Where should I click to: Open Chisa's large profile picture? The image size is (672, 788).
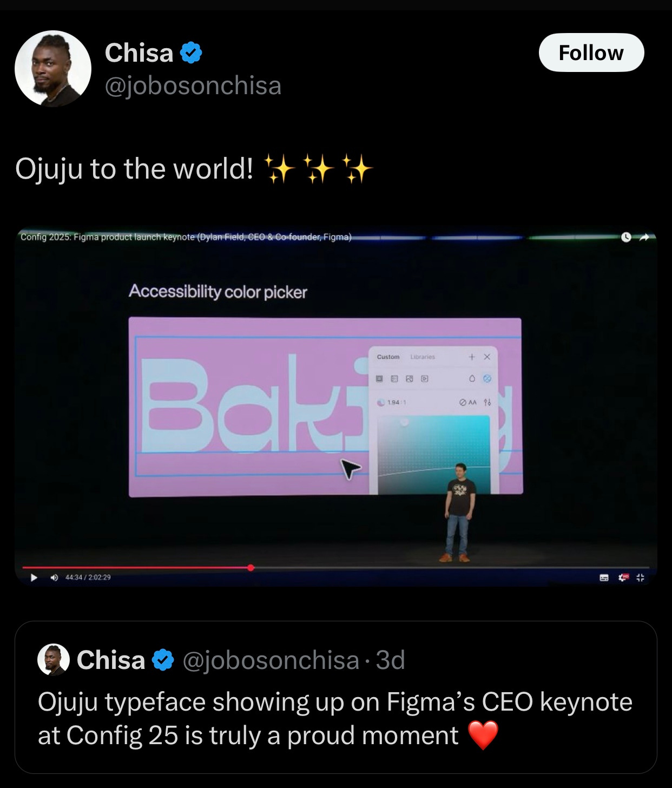coord(53,69)
